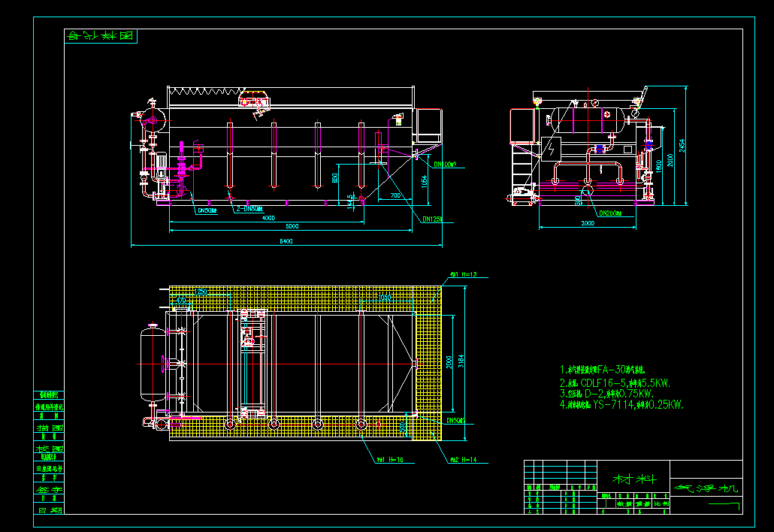Select the 描图 label in left margin

49,428
